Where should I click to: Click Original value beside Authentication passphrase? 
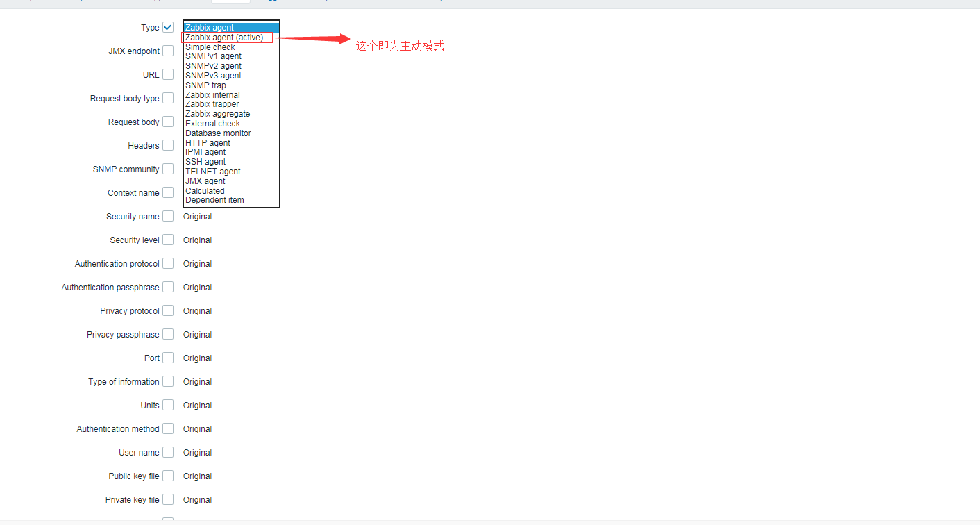point(197,287)
